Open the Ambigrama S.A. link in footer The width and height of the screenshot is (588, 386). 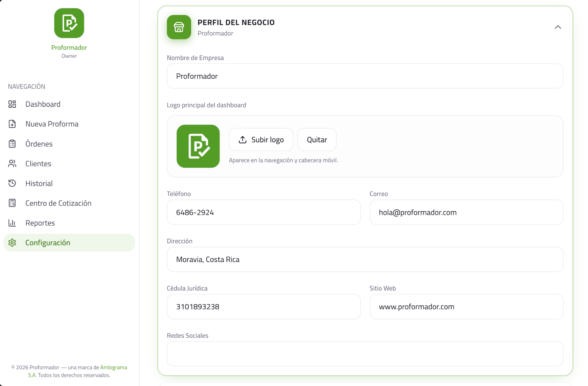(x=114, y=367)
